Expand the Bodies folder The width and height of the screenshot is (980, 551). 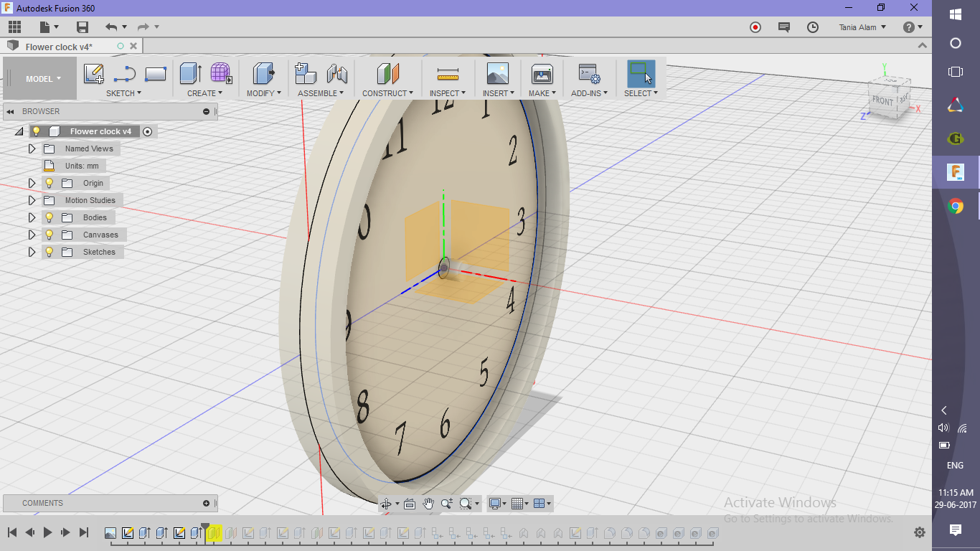[32, 217]
